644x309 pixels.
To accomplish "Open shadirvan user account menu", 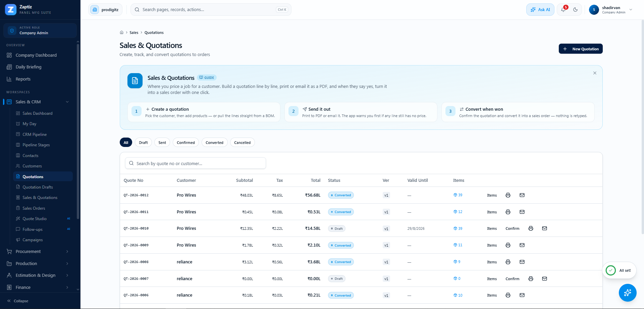I will 611,10.
